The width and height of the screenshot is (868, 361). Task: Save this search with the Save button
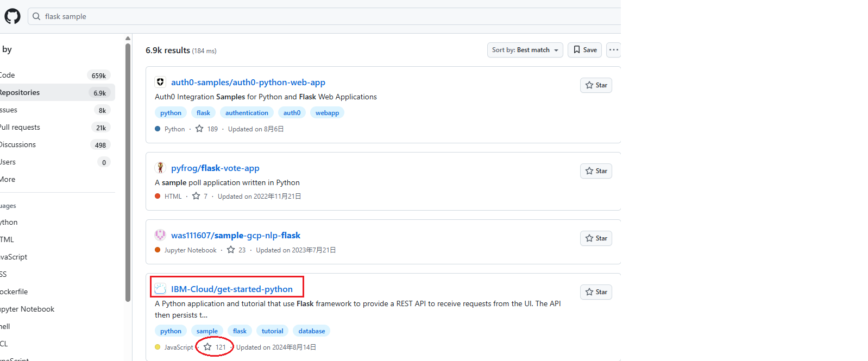584,50
